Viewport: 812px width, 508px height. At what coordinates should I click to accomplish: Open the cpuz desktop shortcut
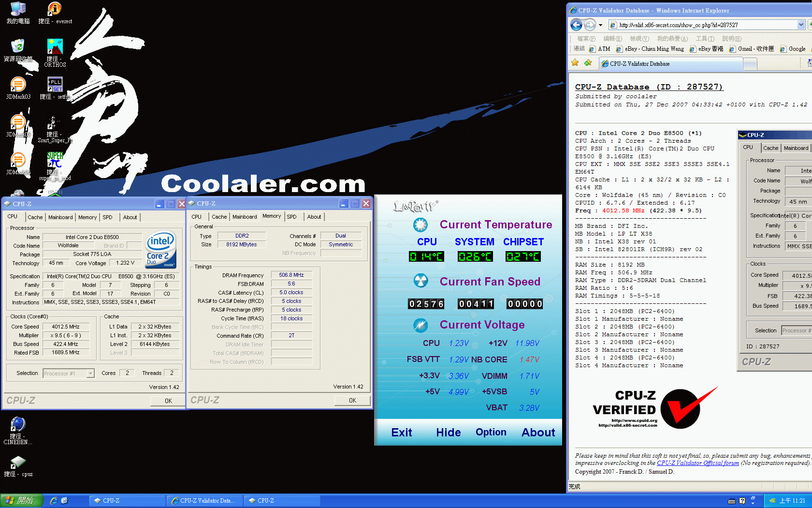tap(18, 466)
